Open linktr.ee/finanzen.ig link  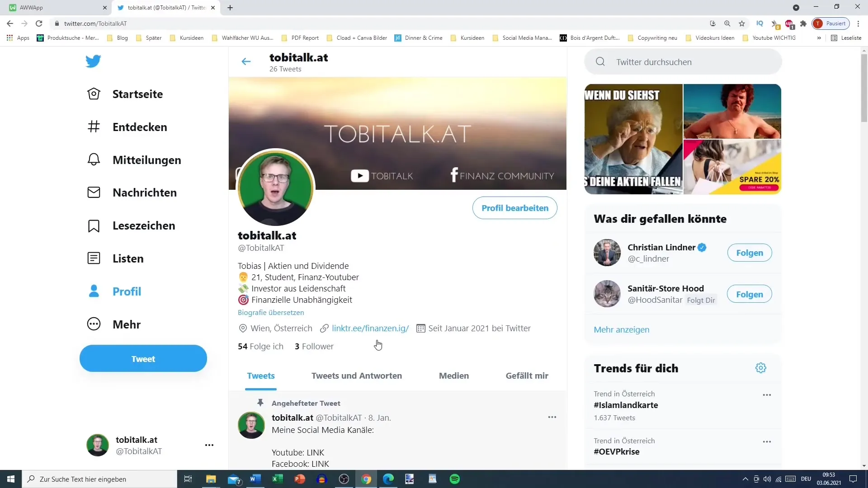pyautogui.click(x=370, y=328)
